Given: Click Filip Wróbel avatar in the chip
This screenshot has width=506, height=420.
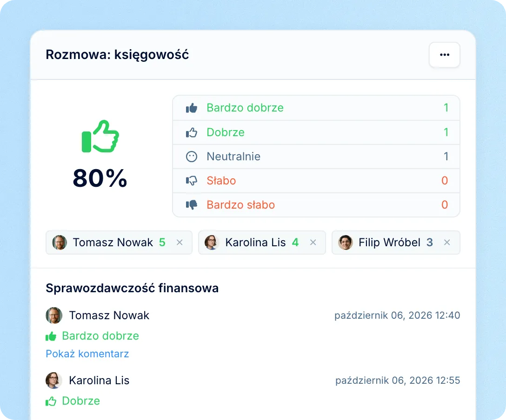Looking at the screenshot, I should [x=346, y=243].
